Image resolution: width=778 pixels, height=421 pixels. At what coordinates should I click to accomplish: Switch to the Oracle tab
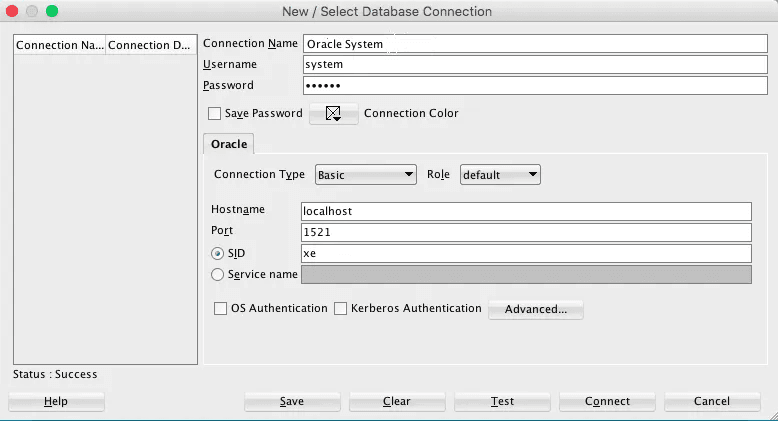[229, 144]
